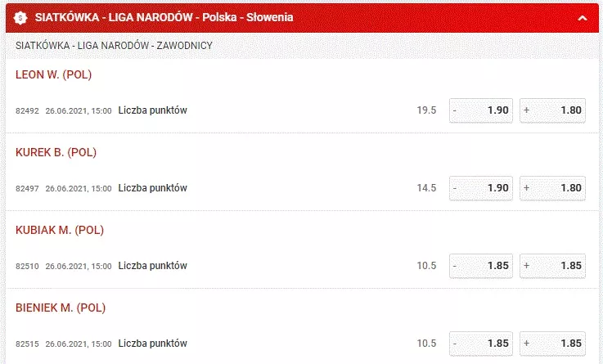Open the BIENIEK M. (POL) player heading
This screenshot has height=364, width=603.
(x=61, y=308)
